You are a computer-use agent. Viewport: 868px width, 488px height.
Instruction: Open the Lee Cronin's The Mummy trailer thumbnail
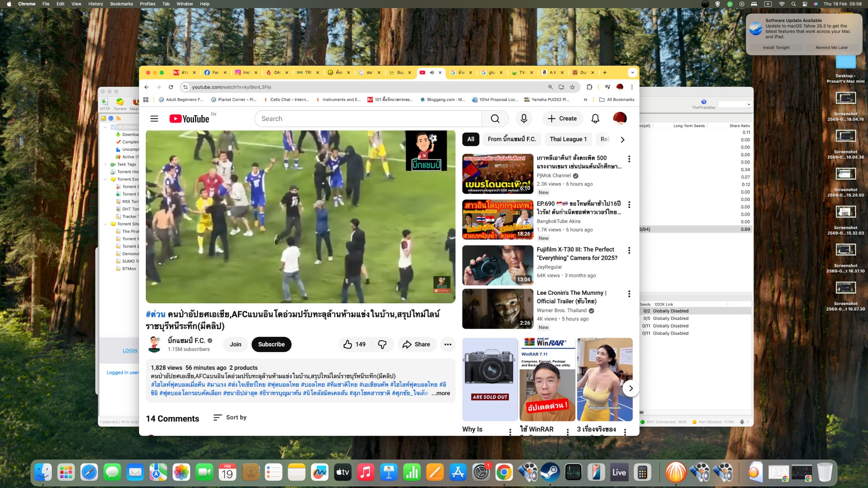click(x=498, y=309)
